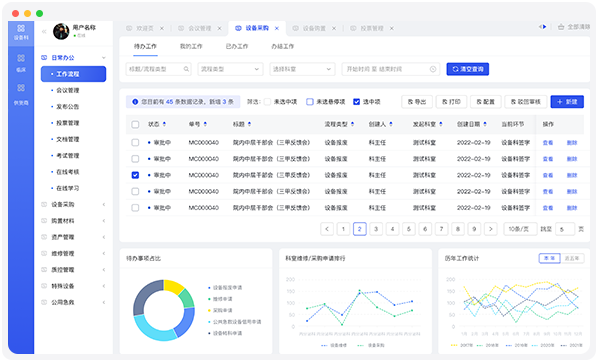Sort by 创建日期 using the sort arrows
The height and width of the screenshot is (362, 598).
pyautogui.click(x=485, y=124)
